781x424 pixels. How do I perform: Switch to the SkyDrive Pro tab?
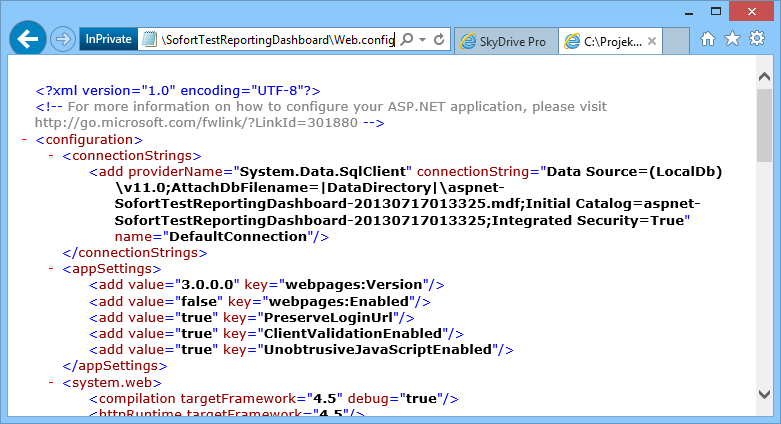(x=505, y=42)
